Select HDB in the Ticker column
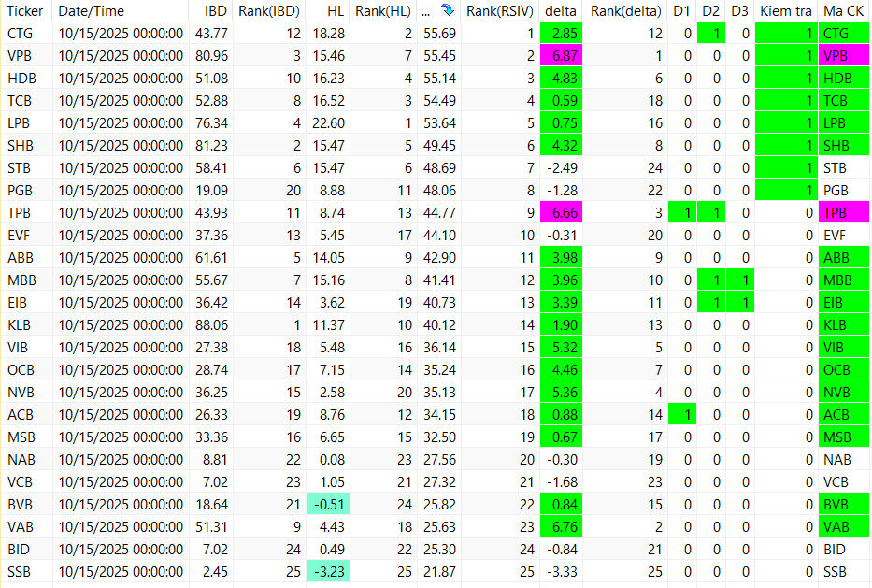This screenshot has width=872, height=588. coord(21,79)
